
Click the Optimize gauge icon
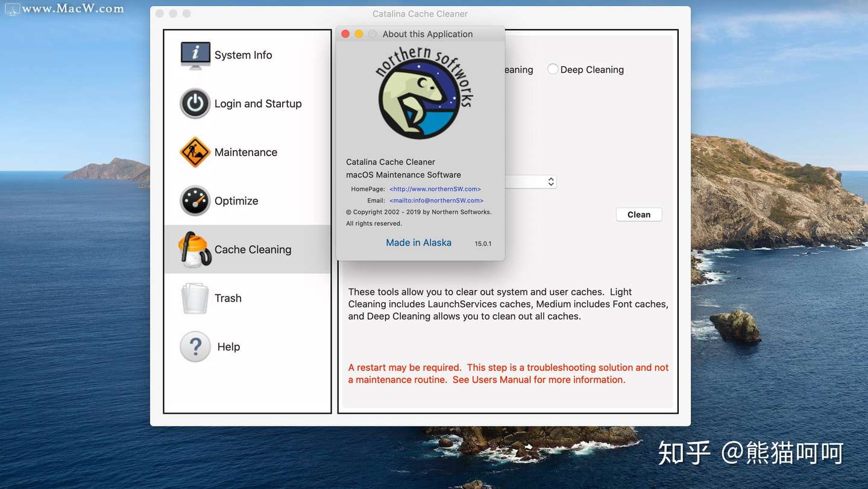[x=195, y=201]
